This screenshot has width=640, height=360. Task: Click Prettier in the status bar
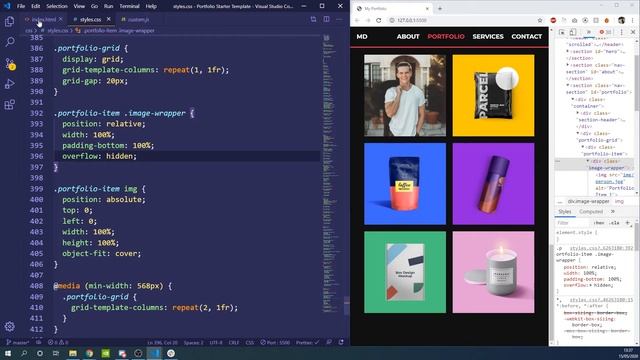coord(307,342)
